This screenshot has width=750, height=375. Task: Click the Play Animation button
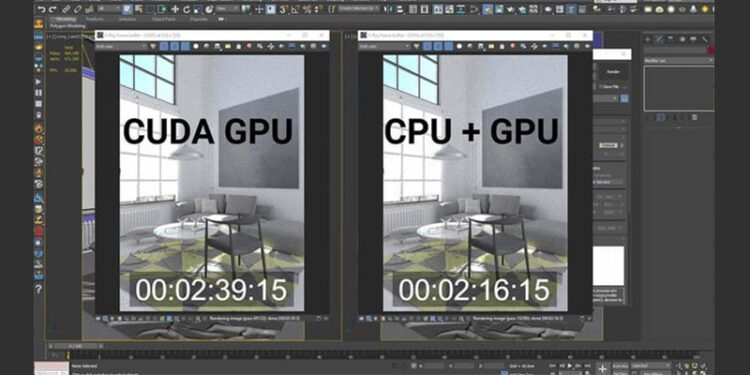(569, 366)
